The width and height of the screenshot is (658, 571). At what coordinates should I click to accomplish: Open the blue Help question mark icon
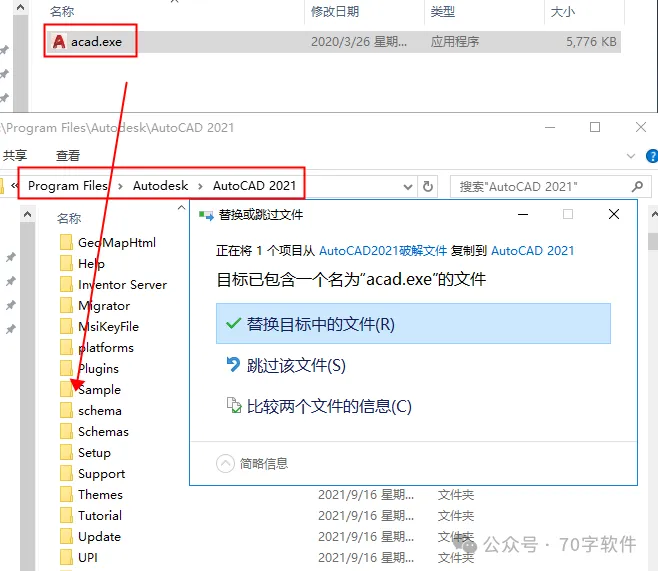point(652,156)
